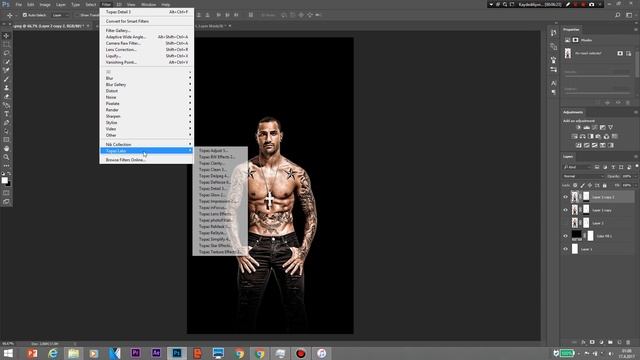
Task: Select the Clone Stamp tool
Action: pos(6,88)
